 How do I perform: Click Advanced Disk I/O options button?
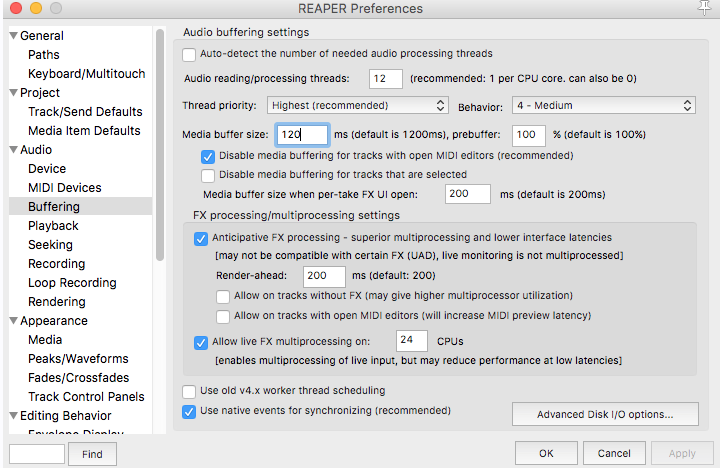pyautogui.click(x=603, y=414)
